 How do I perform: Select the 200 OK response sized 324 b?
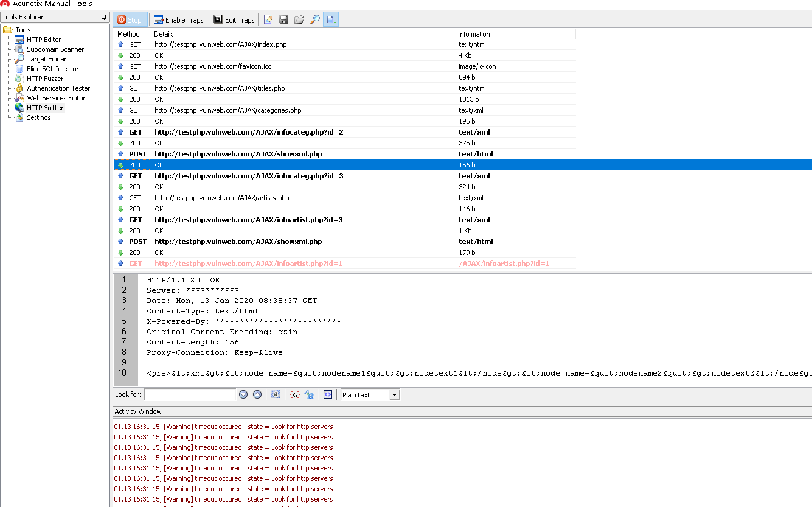(345, 187)
